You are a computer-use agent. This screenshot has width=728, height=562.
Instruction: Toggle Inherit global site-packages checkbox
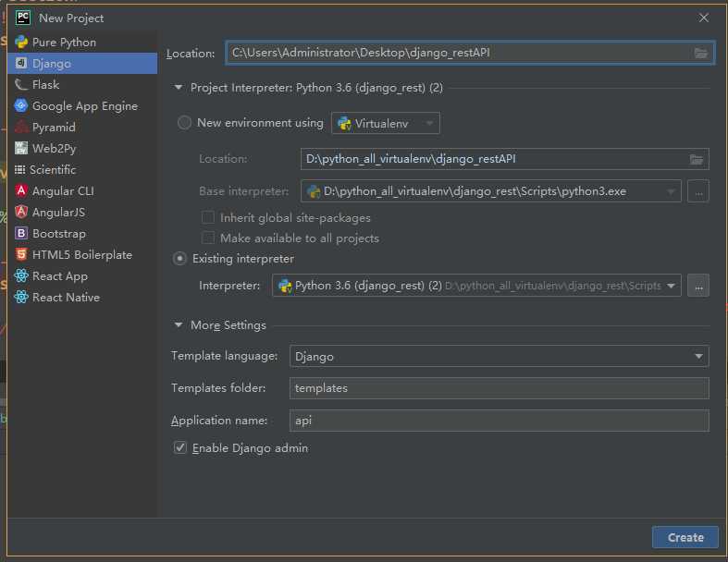coord(208,217)
